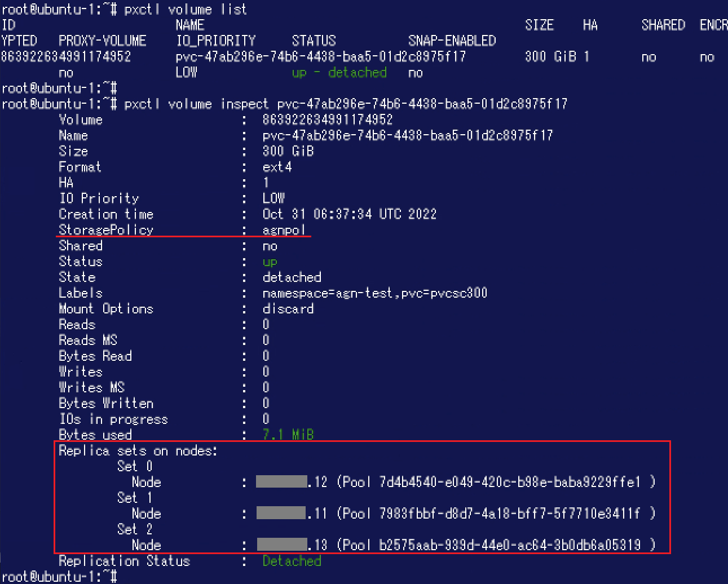Click the Set 1 node pool ID ending 411f
Image resolution: width=728 pixels, height=584 pixels.
(x=510, y=514)
